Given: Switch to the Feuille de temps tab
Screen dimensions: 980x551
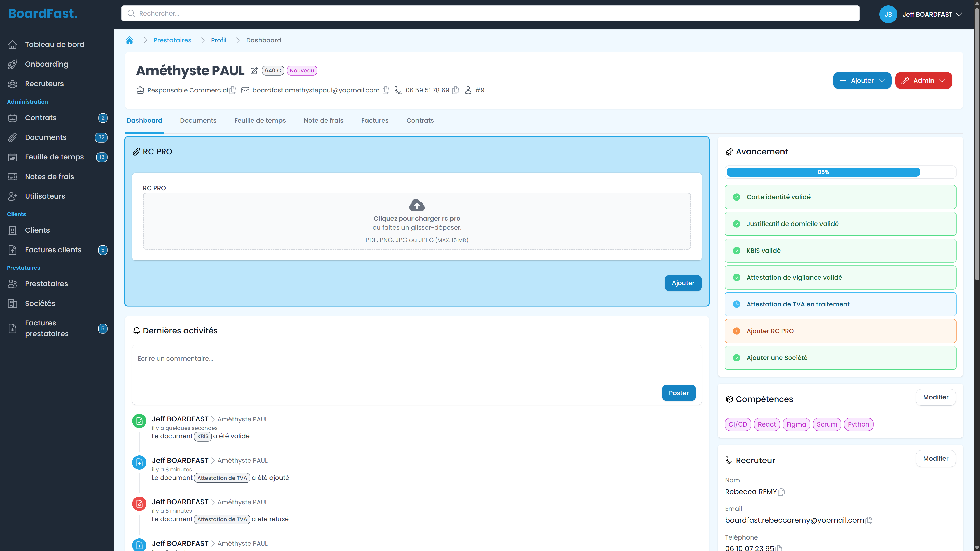Looking at the screenshot, I should 260,121.
